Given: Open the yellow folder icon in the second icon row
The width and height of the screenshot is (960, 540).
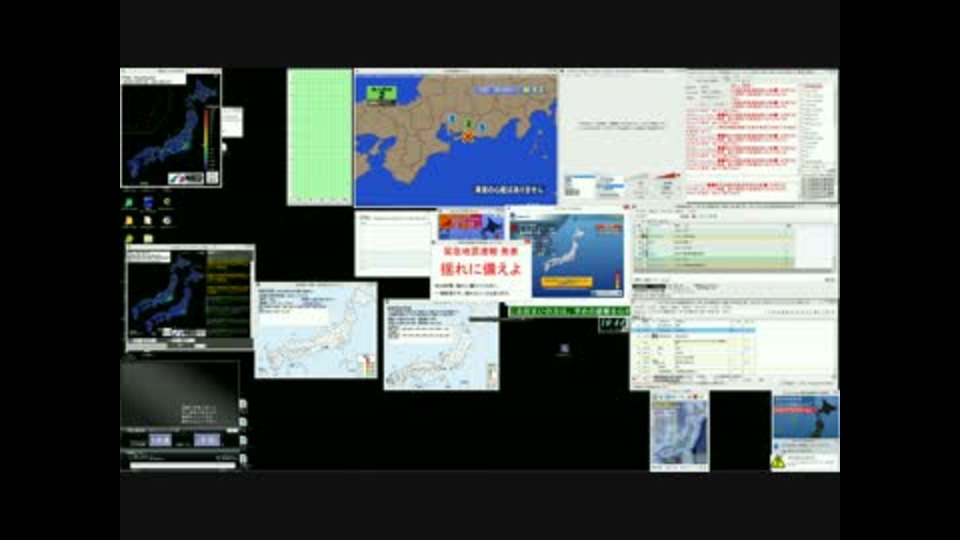Looking at the screenshot, I should tap(129, 221).
